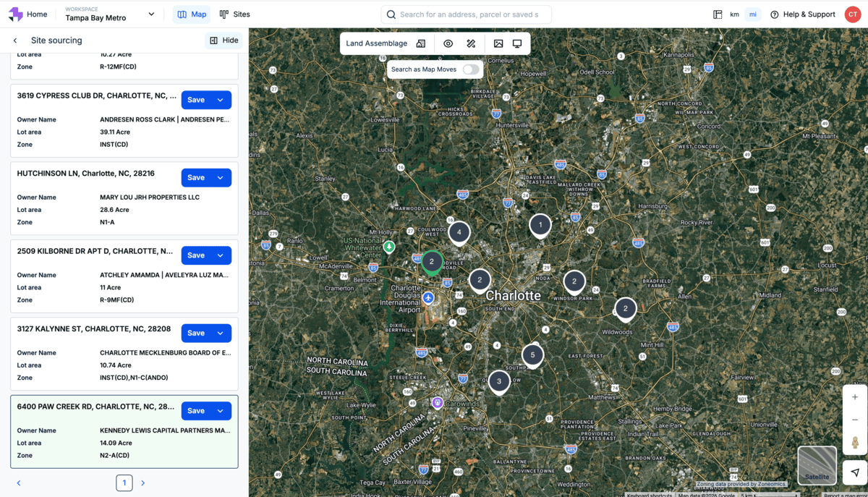Click the image icon in map toolbar

click(498, 43)
